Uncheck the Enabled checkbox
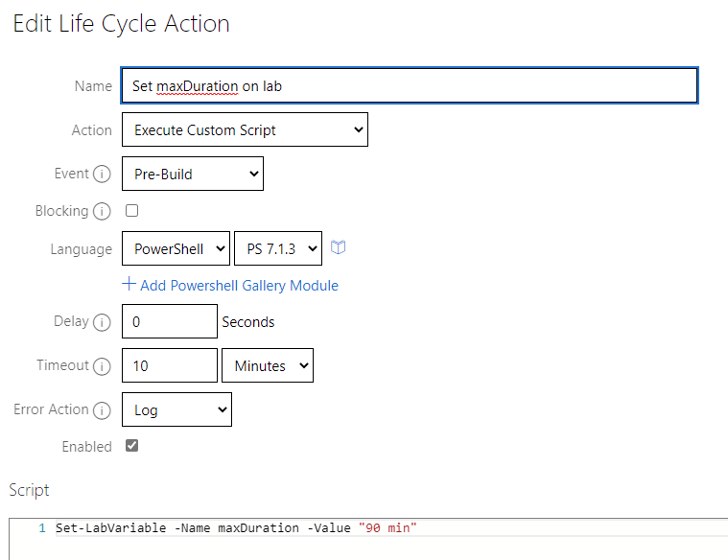Screen dimensions: 728x560 pos(132,446)
